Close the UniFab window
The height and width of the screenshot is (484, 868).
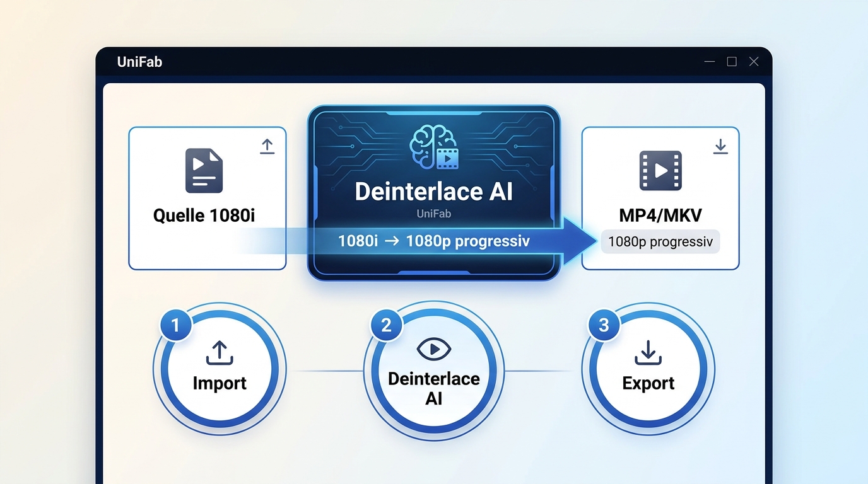[754, 62]
